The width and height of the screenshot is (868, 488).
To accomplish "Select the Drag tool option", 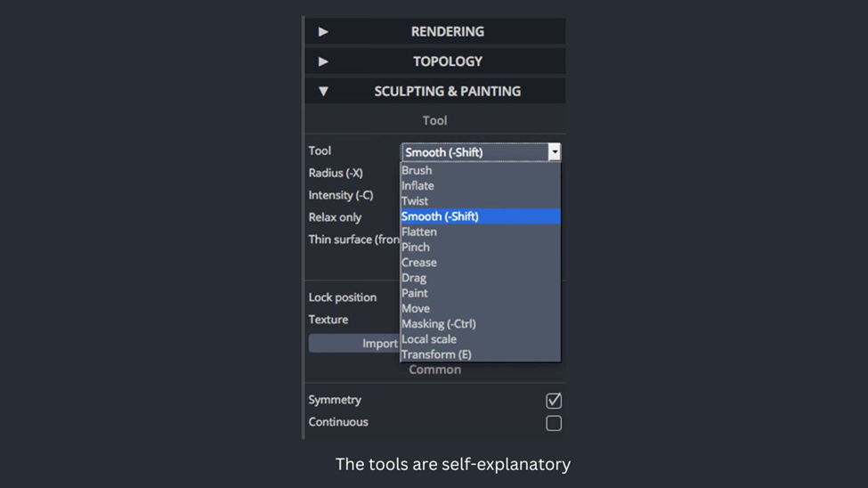I will [481, 278].
